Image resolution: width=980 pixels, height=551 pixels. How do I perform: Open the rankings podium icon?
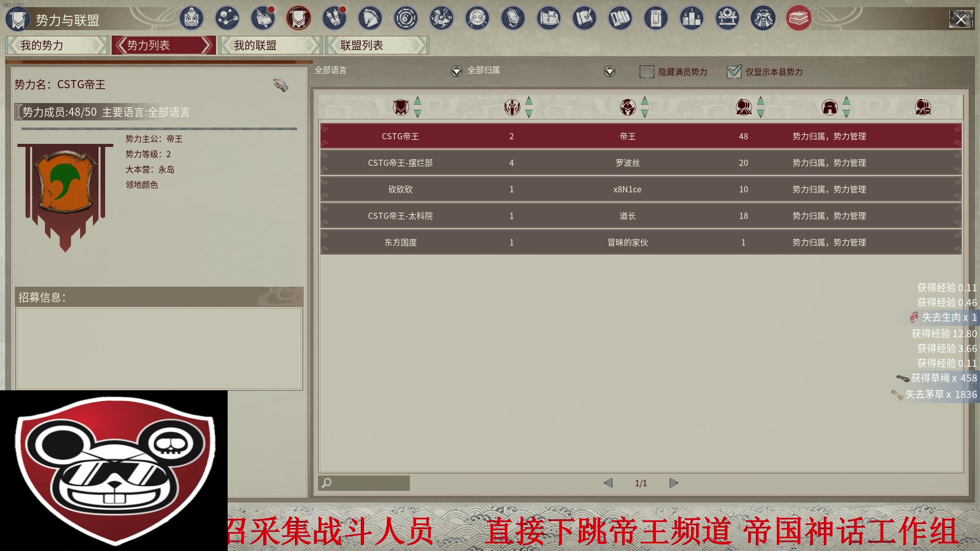point(692,19)
